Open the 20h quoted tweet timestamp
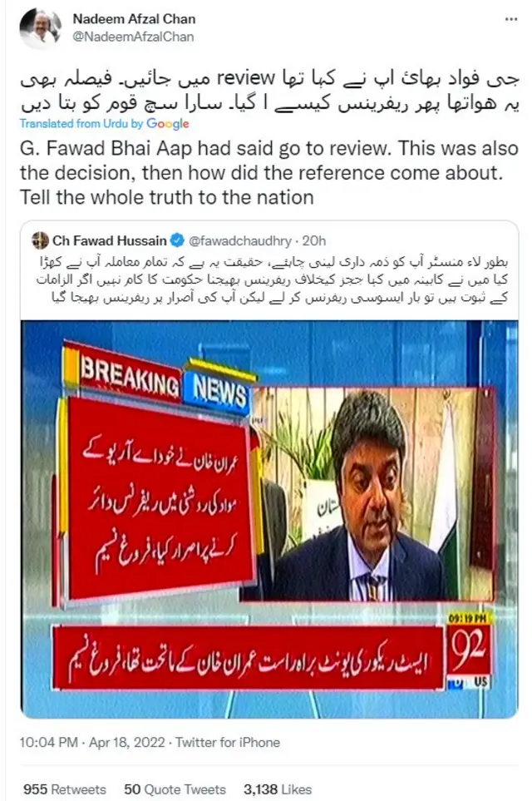 [314, 240]
